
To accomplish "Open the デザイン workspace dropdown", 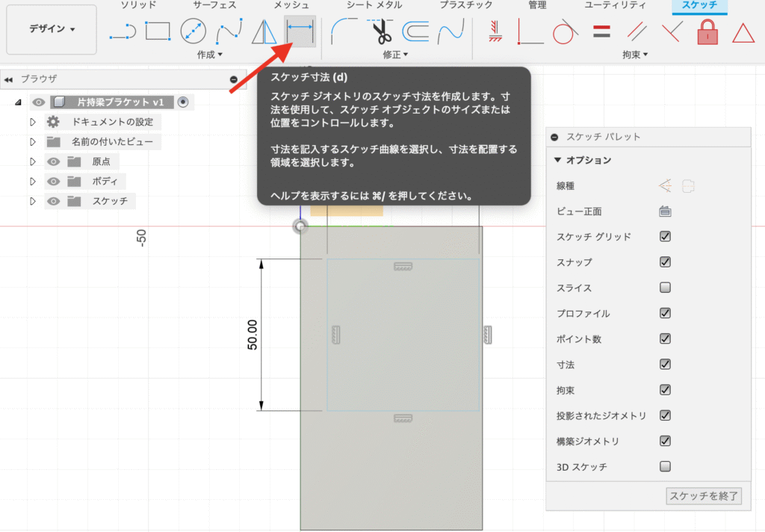I will pos(52,29).
